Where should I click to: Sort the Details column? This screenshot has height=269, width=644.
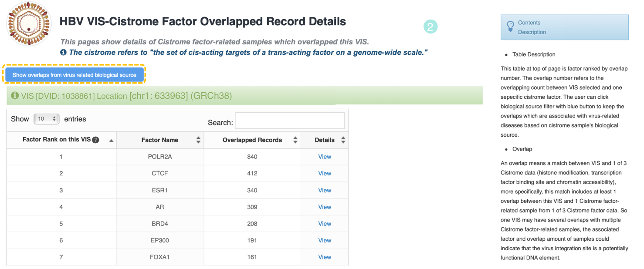(343, 140)
